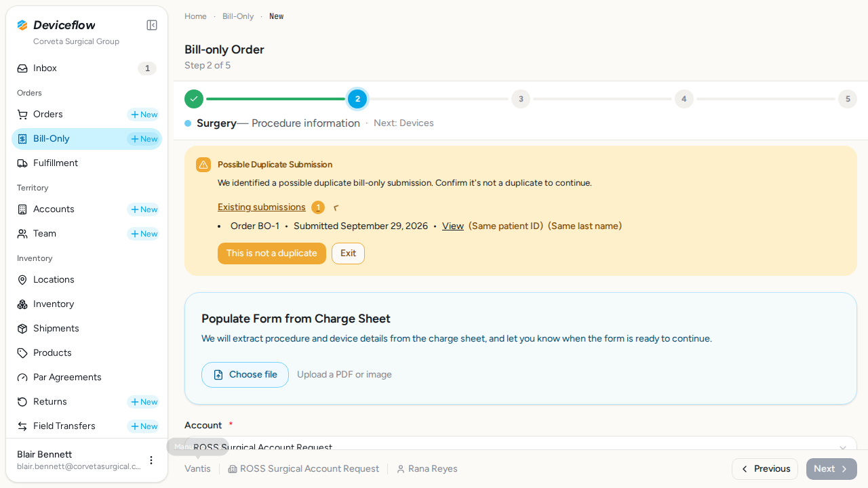Select step 2 in the progress bar

(357, 99)
